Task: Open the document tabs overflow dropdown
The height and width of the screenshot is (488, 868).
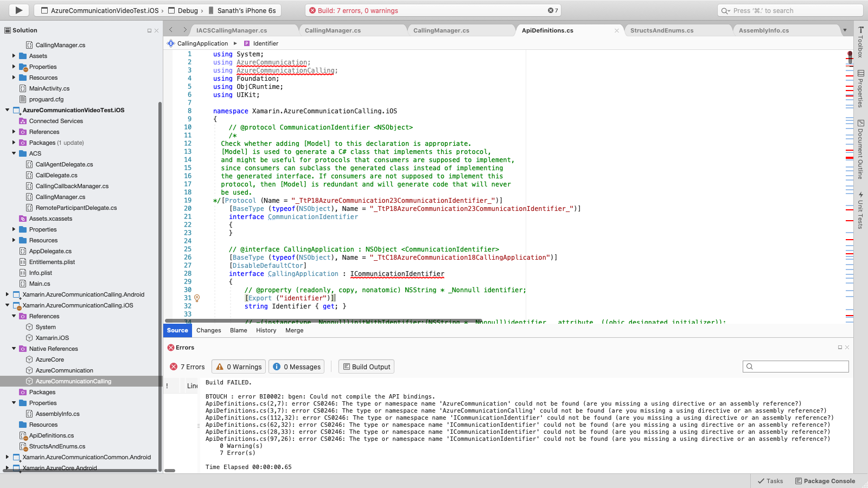Action: 845,30
